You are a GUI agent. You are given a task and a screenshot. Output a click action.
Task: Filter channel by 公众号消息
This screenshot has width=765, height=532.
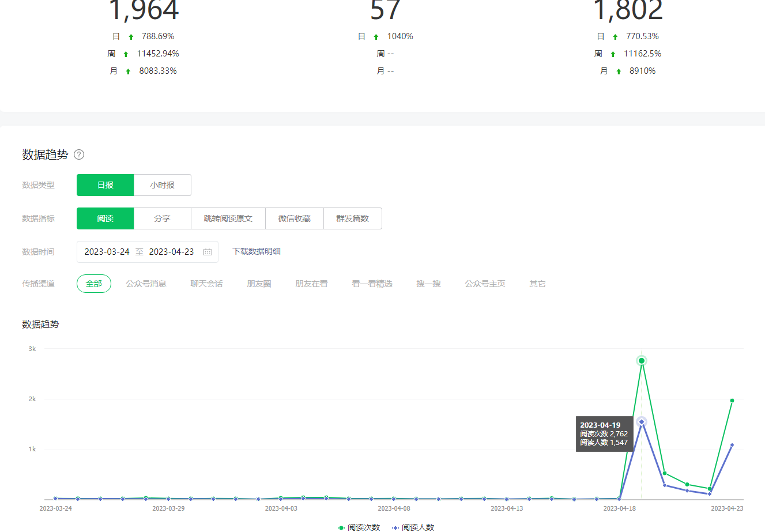[x=146, y=284]
